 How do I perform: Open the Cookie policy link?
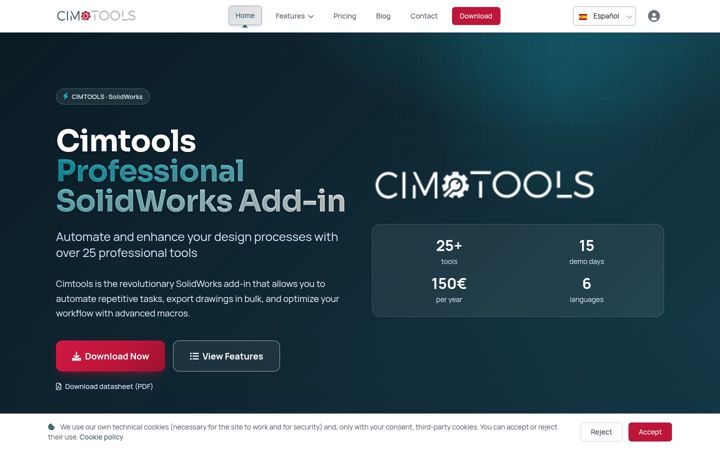101,437
